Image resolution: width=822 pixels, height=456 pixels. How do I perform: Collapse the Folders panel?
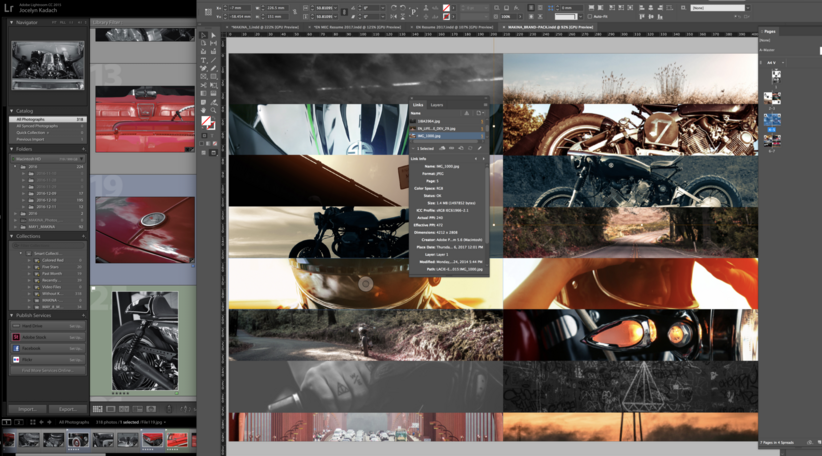tap(12, 149)
